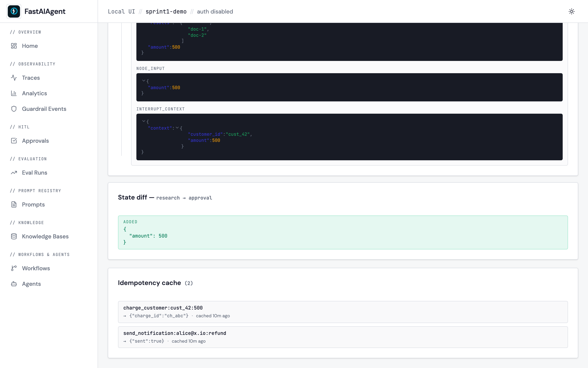Collapse the "context" nested object

177,128
